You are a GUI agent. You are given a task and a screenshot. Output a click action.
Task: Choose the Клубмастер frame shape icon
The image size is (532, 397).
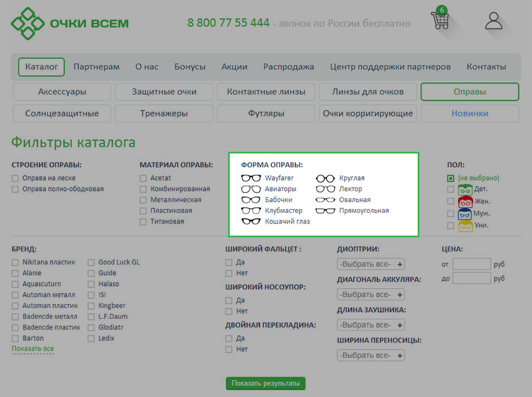[251, 211]
